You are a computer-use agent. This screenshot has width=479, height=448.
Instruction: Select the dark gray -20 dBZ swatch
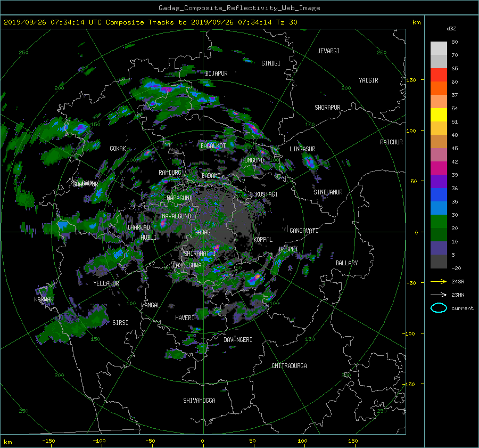[x=439, y=261]
